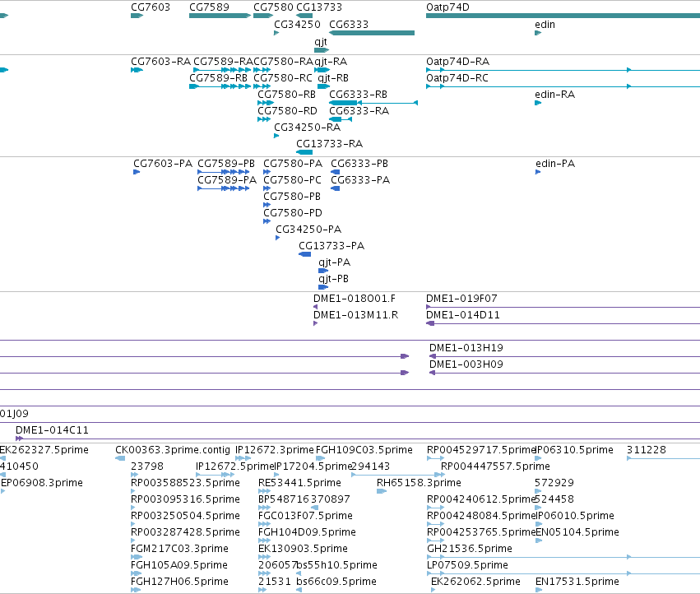Select protein CG34250-PA label
The width and height of the screenshot is (700, 594).
click(308, 230)
